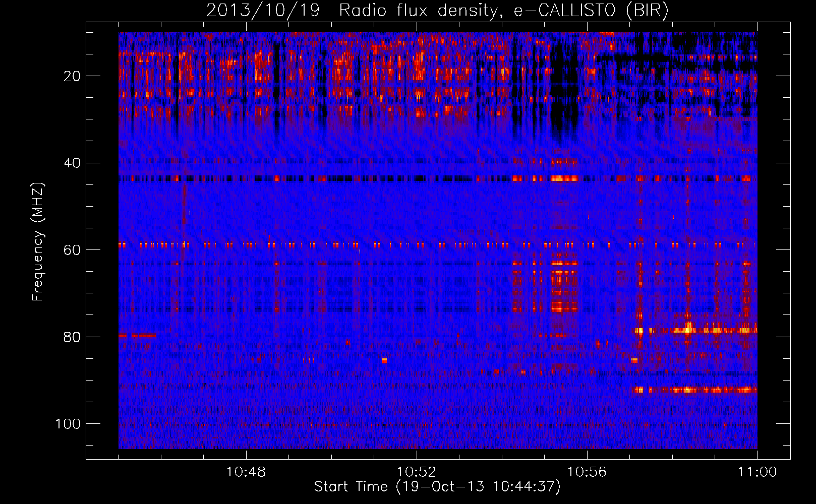
Task: Click the 100 frequency tick label
Action: point(68,424)
